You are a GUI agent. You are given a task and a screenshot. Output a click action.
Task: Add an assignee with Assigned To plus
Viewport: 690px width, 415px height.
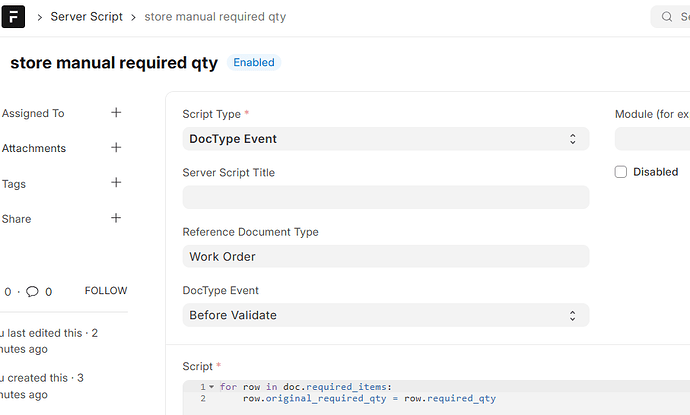116,113
